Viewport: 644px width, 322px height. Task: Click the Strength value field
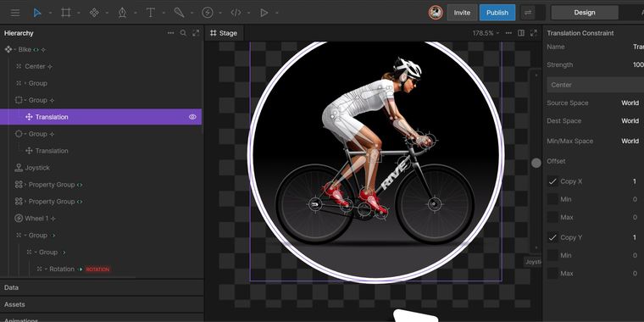(x=638, y=65)
